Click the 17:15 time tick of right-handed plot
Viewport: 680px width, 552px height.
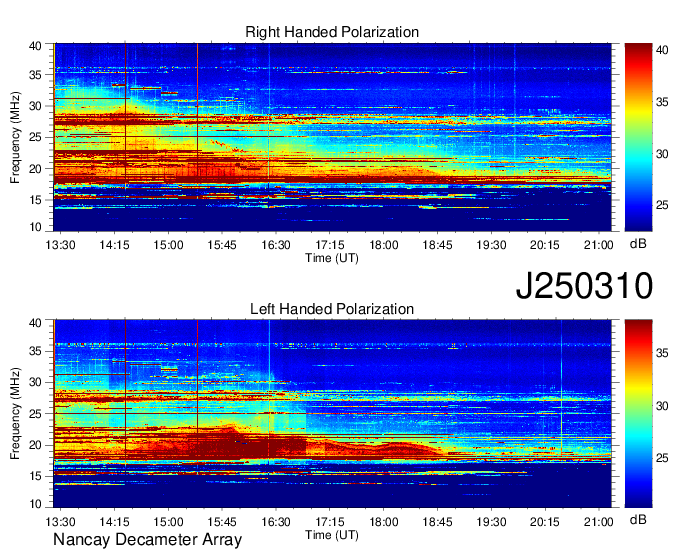coord(330,245)
